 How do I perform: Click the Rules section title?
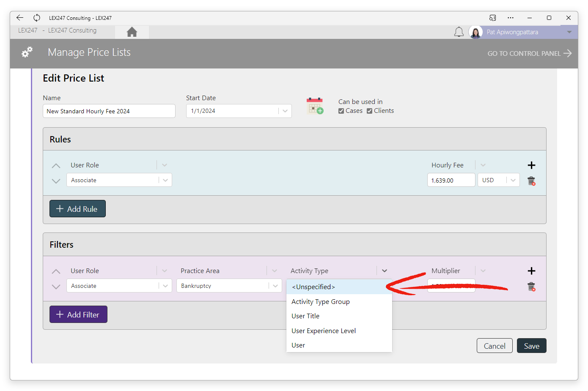coord(60,139)
